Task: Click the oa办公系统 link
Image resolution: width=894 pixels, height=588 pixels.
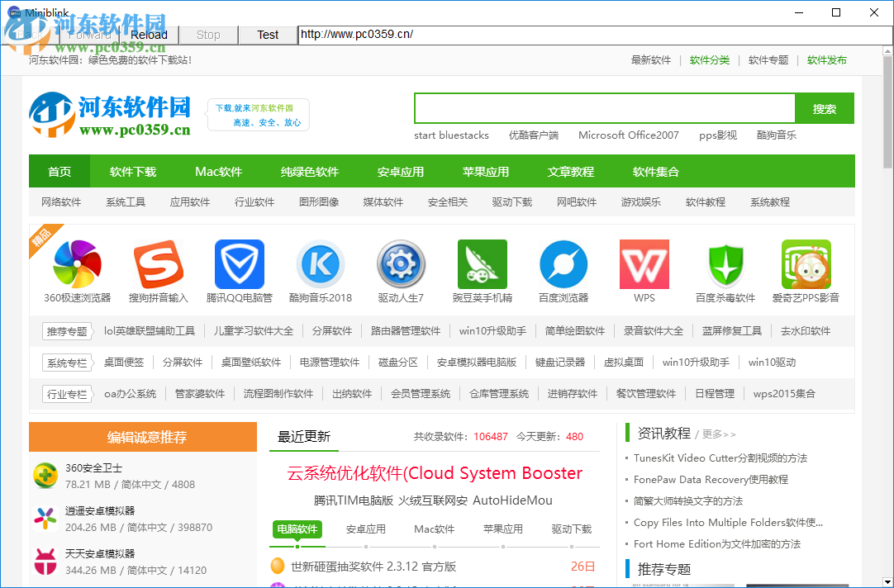Action: [130, 393]
